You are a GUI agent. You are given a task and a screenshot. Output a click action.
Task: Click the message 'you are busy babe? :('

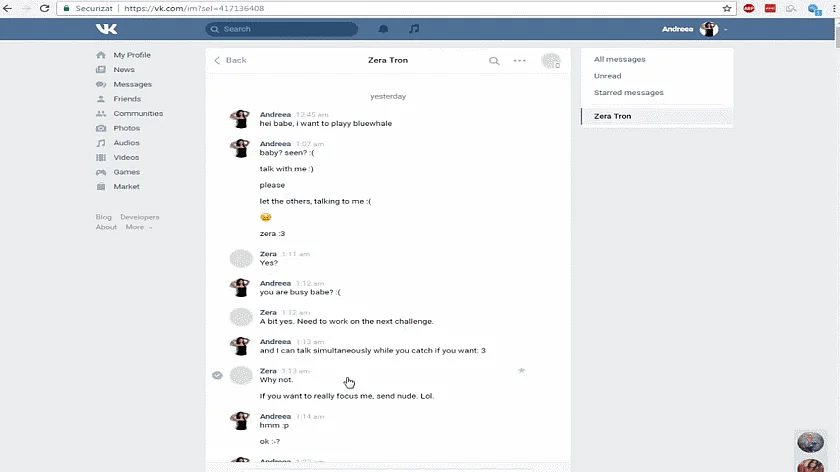coord(300,292)
